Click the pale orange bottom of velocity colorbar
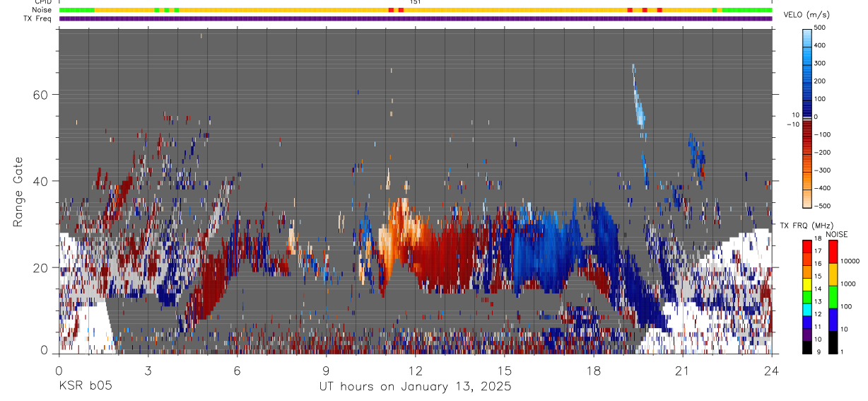 [807, 198]
